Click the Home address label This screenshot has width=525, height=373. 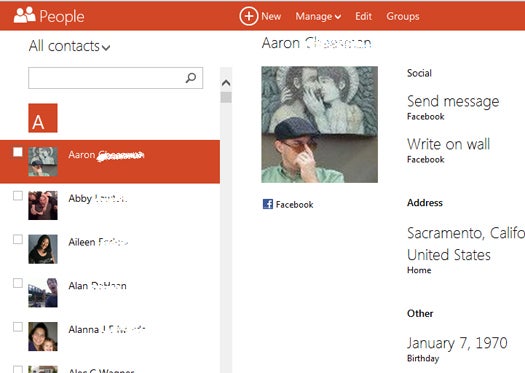(x=419, y=270)
